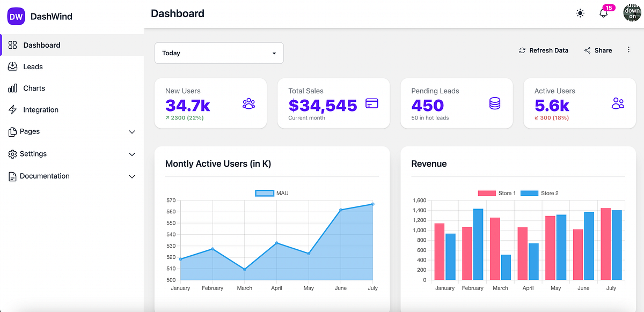Image resolution: width=644 pixels, height=312 pixels.
Task: Click the Pending Leads database icon
Action: click(494, 102)
